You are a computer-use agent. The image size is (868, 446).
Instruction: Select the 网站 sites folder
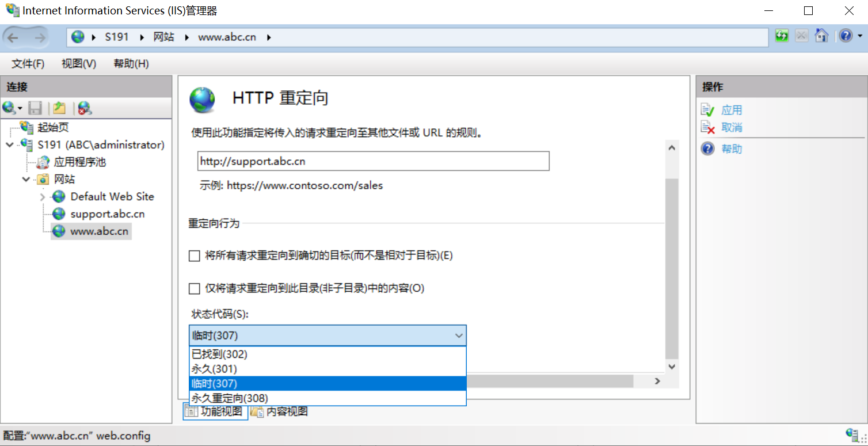(x=64, y=180)
